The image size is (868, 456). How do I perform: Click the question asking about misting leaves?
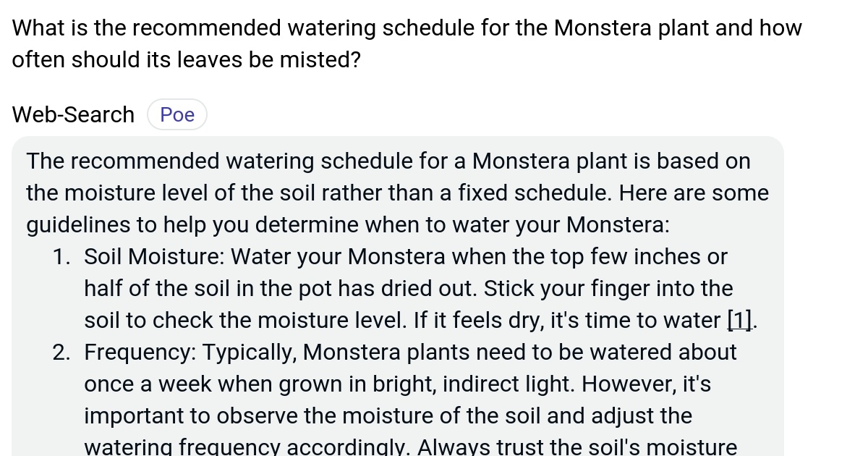186,59
